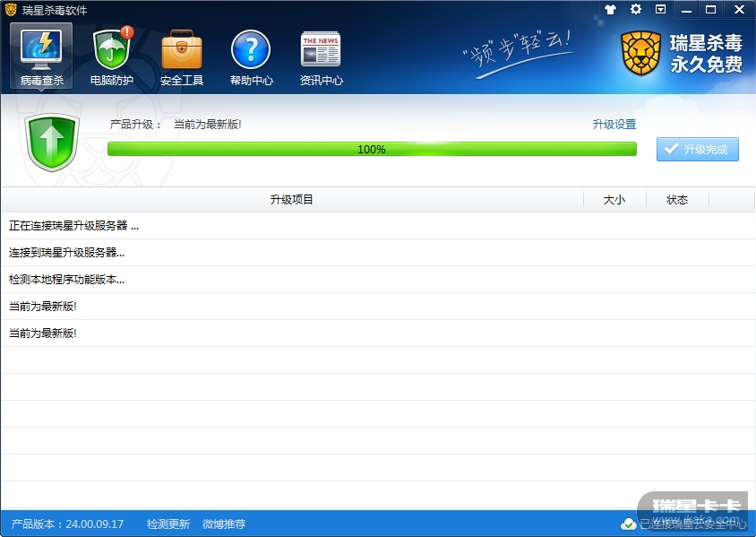Open the 病毒查杀 virus scan tab

point(41,56)
